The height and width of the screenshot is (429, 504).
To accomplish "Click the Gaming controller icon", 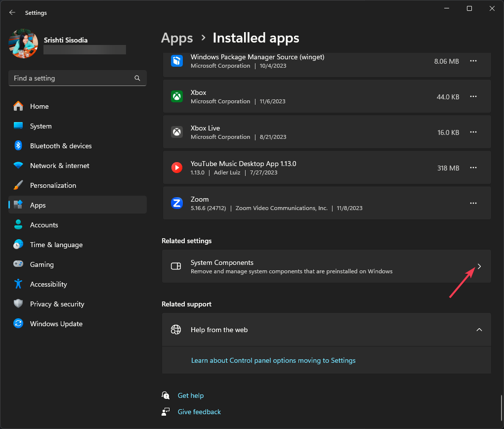I will 18,264.
